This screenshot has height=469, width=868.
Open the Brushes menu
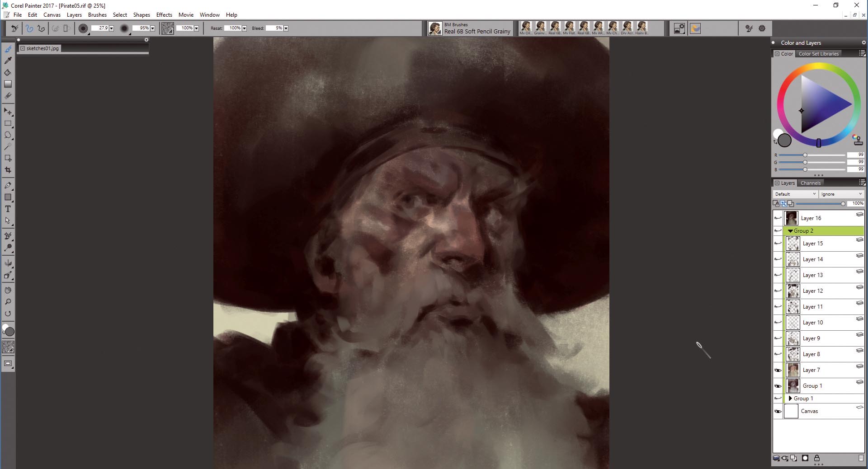[97, 15]
